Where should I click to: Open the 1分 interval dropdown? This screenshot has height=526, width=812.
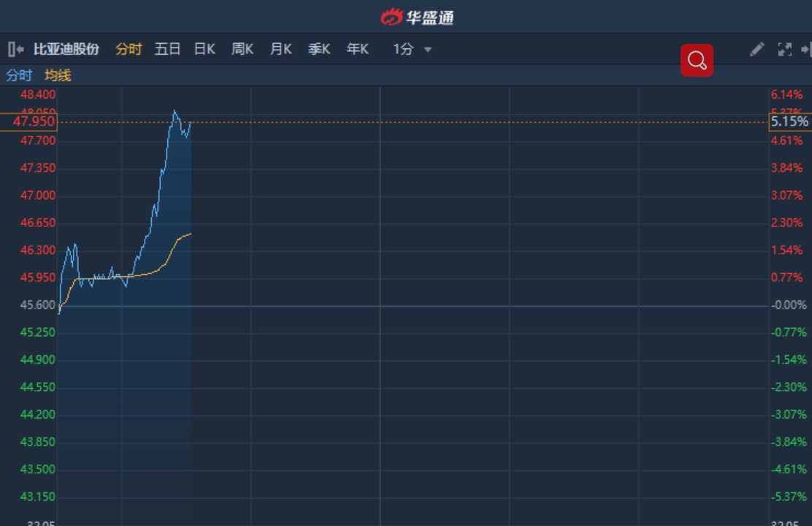[403, 49]
